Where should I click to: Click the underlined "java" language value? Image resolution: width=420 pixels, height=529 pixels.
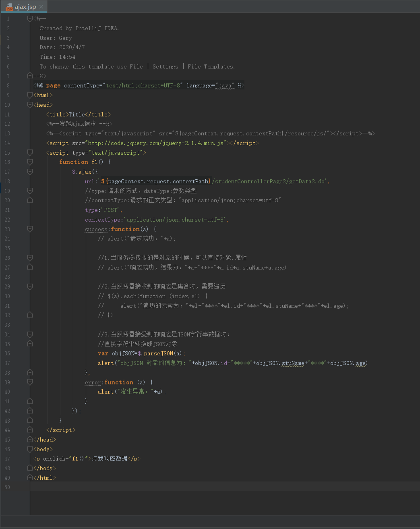point(225,85)
